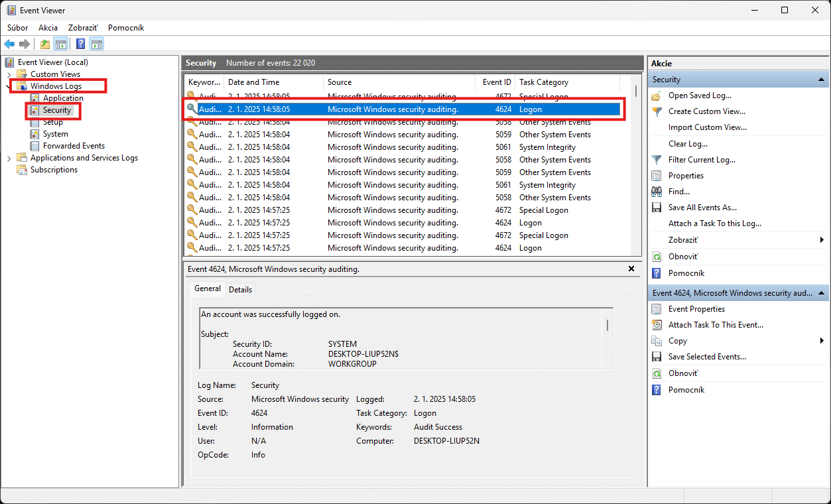Click the Event Properties icon
831x504 pixels.
pyautogui.click(x=657, y=309)
